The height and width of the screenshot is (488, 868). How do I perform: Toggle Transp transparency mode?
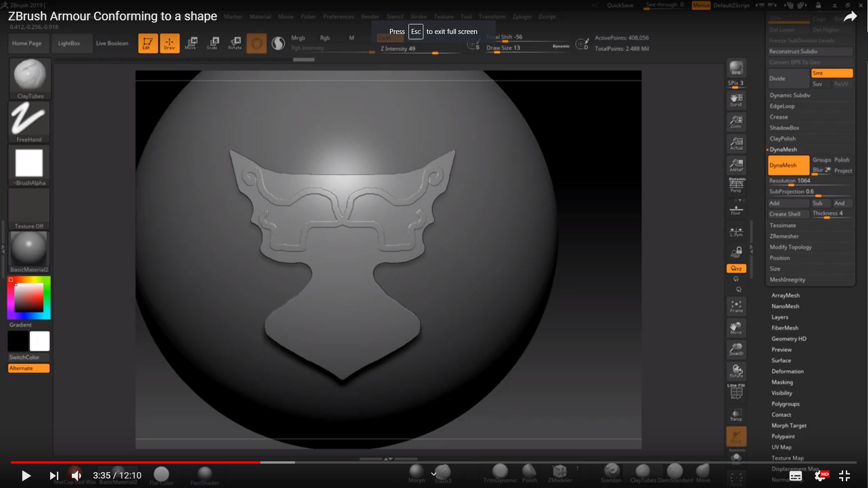click(x=736, y=415)
